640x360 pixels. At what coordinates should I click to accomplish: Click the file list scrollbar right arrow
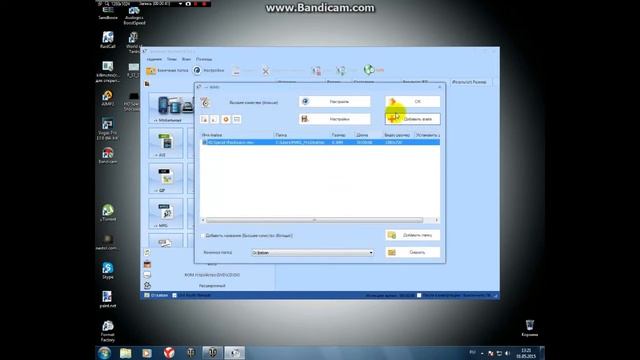[436, 220]
